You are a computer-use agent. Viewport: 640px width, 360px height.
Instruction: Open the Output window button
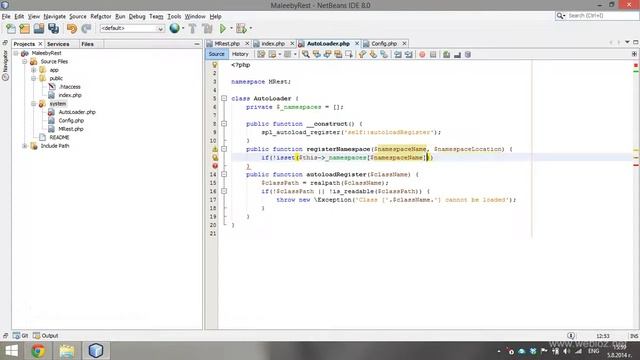46,336
